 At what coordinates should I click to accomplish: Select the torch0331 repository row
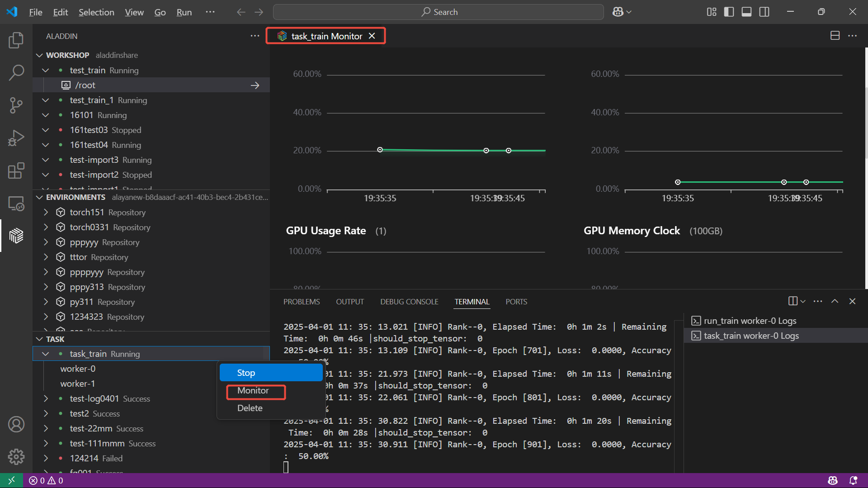point(151,227)
